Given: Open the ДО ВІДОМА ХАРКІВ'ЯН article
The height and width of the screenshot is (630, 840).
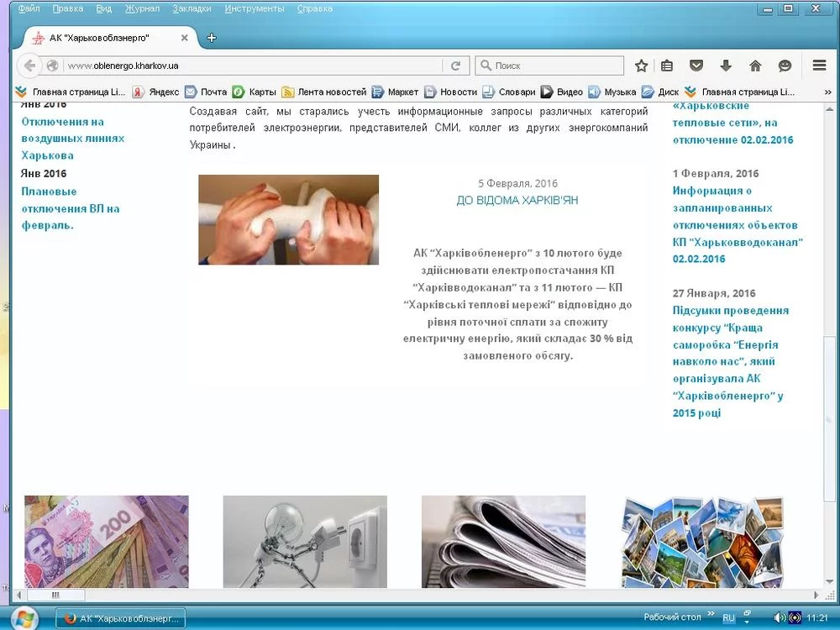Looking at the screenshot, I should pos(517,201).
